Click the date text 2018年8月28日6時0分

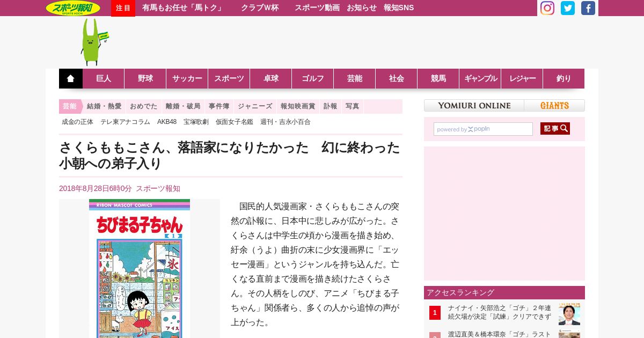[x=95, y=188]
